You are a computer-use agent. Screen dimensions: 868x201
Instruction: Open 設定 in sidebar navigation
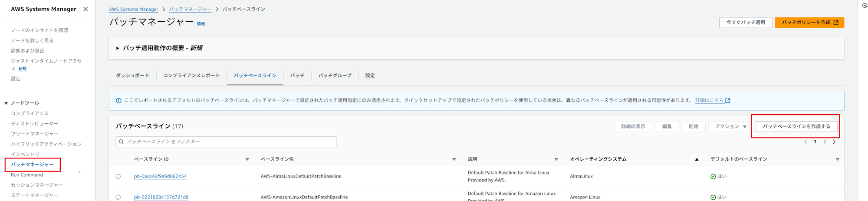pyautogui.click(x=16, y=79)
